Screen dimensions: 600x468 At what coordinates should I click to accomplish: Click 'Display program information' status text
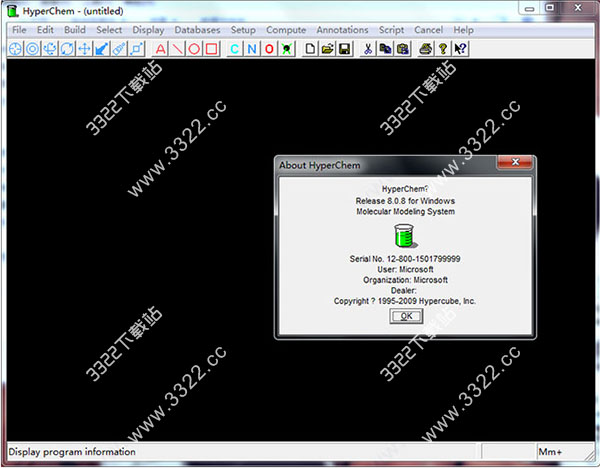click(x=72, y=452)
